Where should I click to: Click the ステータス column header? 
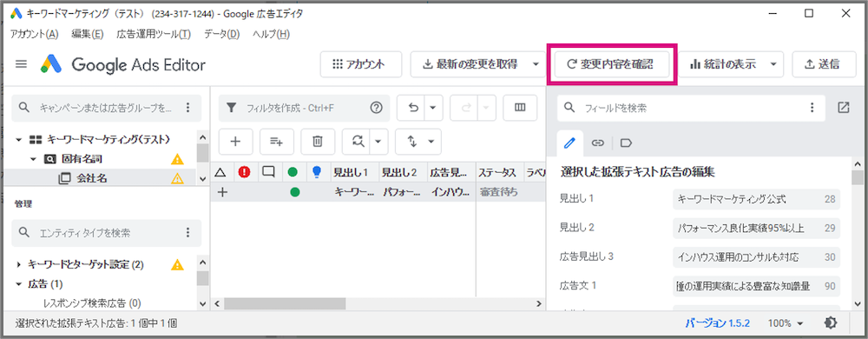[500, 172]
